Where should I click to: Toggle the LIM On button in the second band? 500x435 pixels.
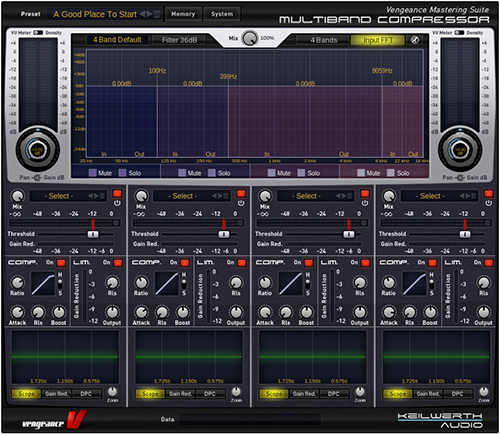(241, 263)
